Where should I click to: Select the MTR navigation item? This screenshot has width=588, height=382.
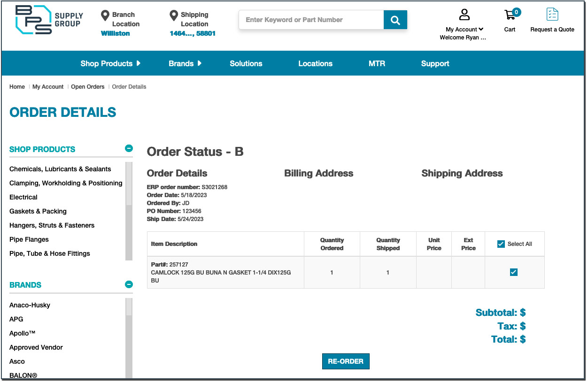pos(377,63)
